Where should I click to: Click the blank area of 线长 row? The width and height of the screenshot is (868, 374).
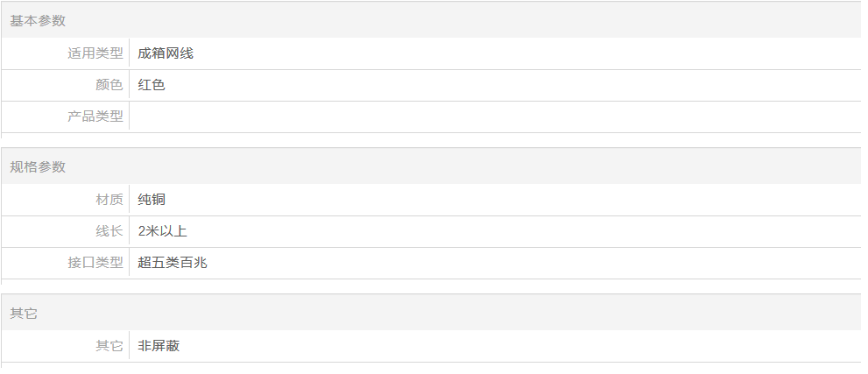(x=524, y=231)
